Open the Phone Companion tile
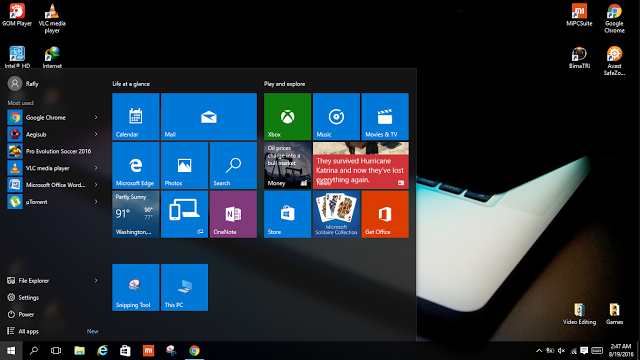Viewport: 640px width, 360px height. point(184,214)
